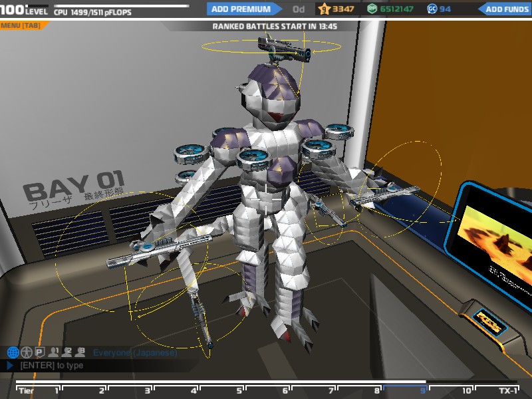Select Tier 10 on the tier bar
Viewport: 532px width, 399px height.
coord(452,390)
